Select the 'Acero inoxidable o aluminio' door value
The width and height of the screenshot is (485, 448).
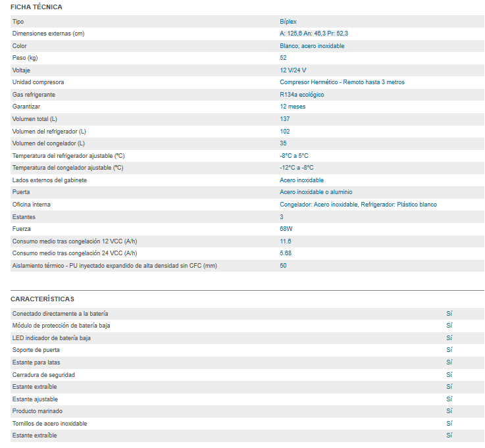(x=316, y=192)
